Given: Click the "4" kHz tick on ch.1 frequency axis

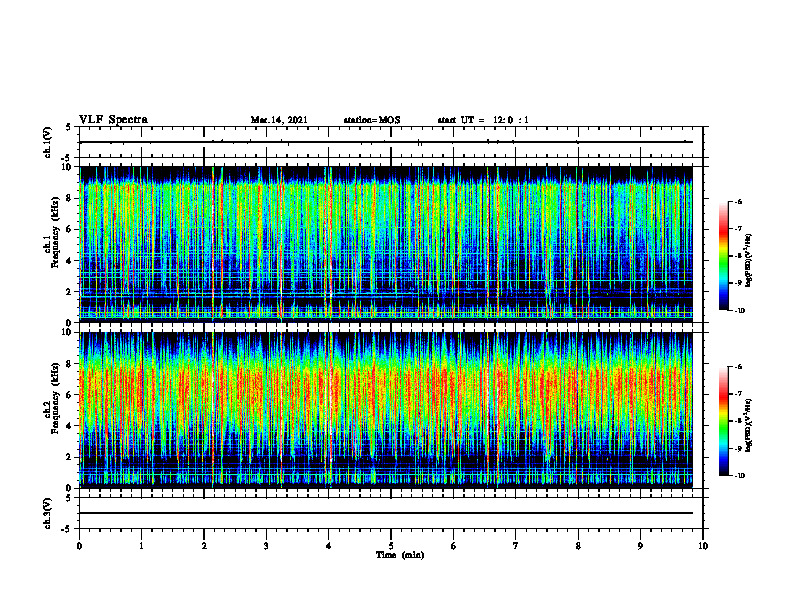Looking at the screenshot, I should 70,261.
